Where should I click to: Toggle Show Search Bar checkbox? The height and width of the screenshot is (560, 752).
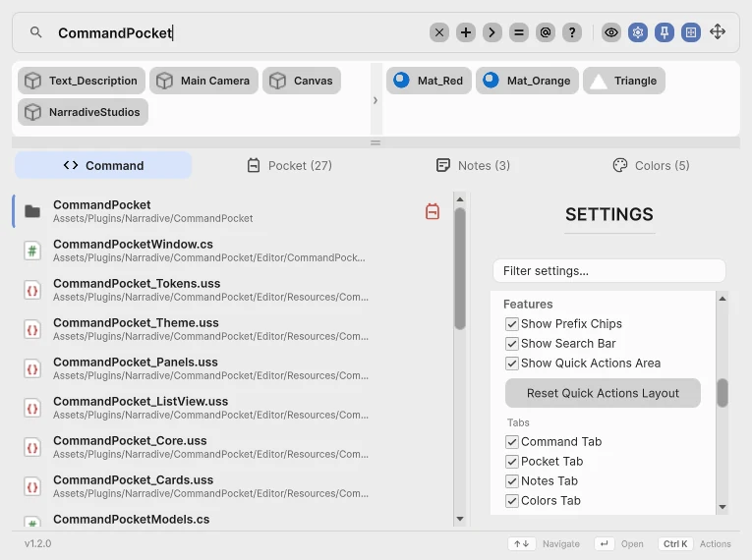click(512, 344)
